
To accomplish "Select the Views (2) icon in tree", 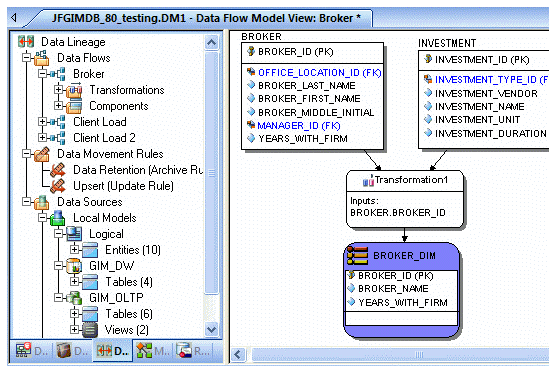I will pos(90,330).
